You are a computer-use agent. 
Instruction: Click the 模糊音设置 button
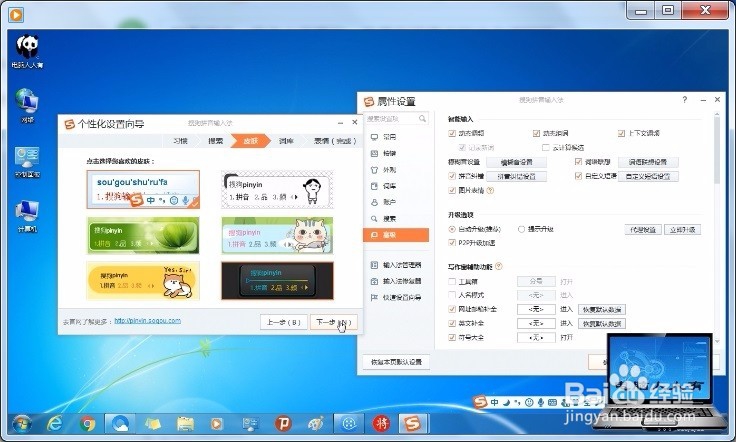[x=516, y=162]
